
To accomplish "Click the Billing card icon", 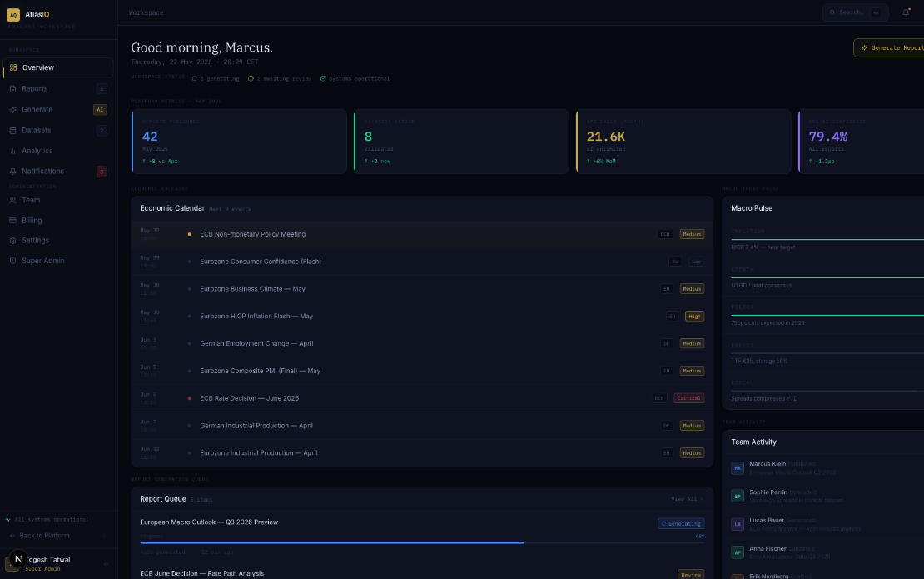I will 13,221.
